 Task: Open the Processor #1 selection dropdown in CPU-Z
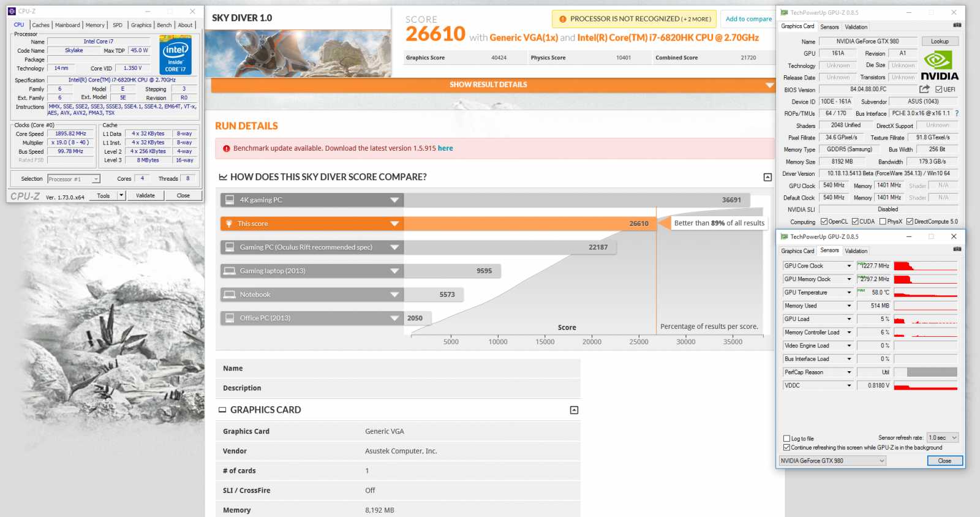[73, 179]
